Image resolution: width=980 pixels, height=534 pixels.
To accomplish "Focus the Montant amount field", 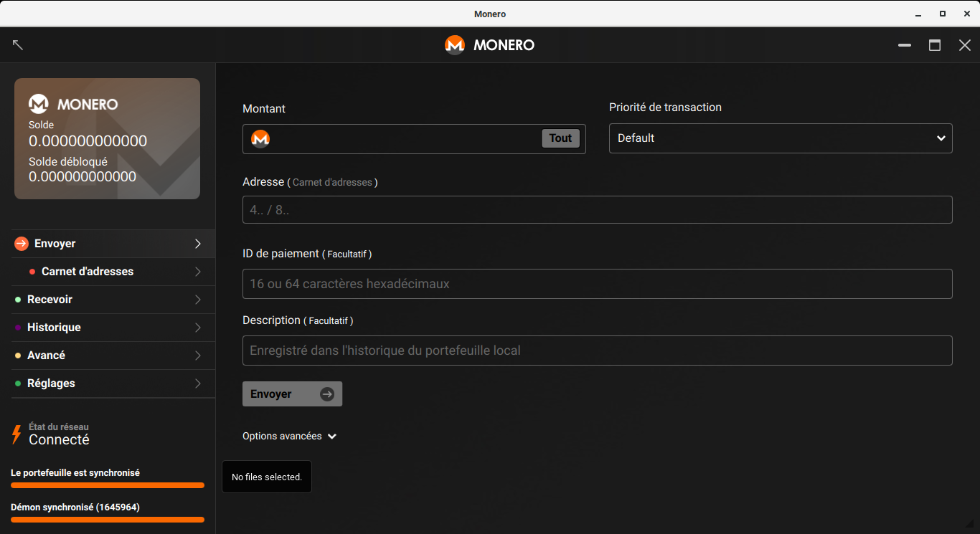I will 414,139.
